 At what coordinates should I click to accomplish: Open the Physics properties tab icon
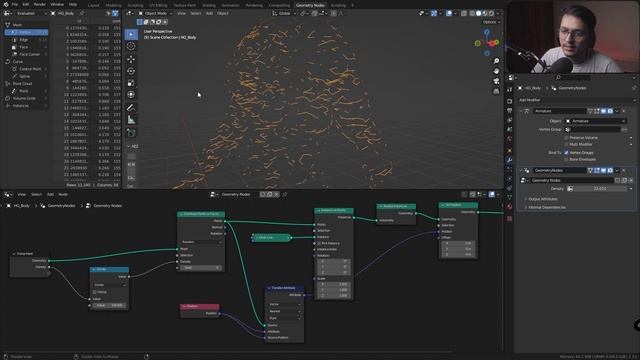[x=510, y=178]
